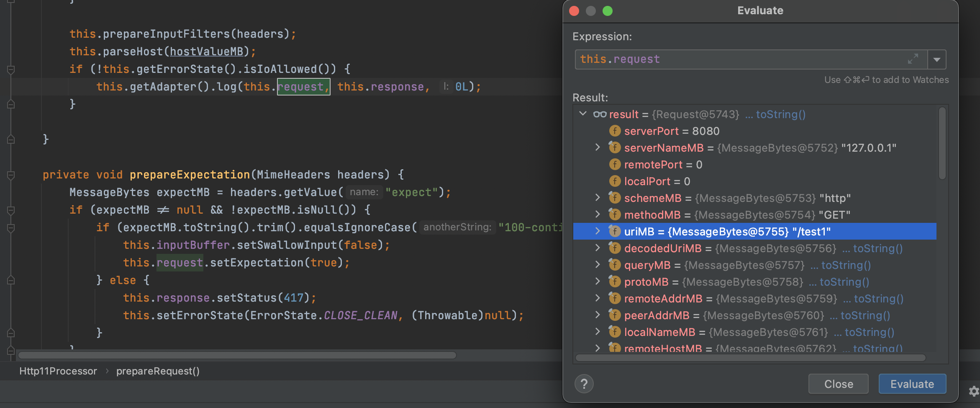This screenshot has width=980, height=408.
Task: Select the localPort = 0 row
Action: point(755,181)
